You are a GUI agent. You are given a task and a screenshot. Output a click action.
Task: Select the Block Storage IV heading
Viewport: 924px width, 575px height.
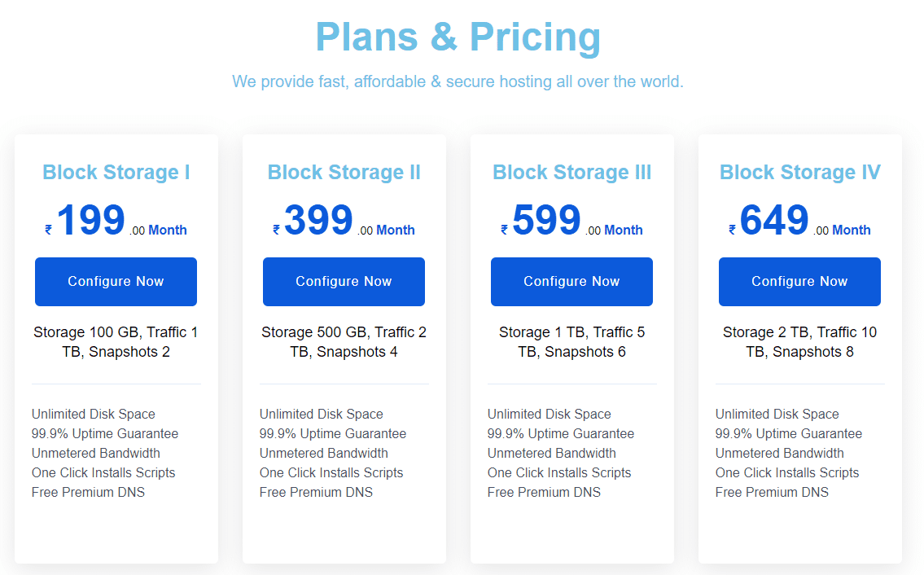point(799,172)
